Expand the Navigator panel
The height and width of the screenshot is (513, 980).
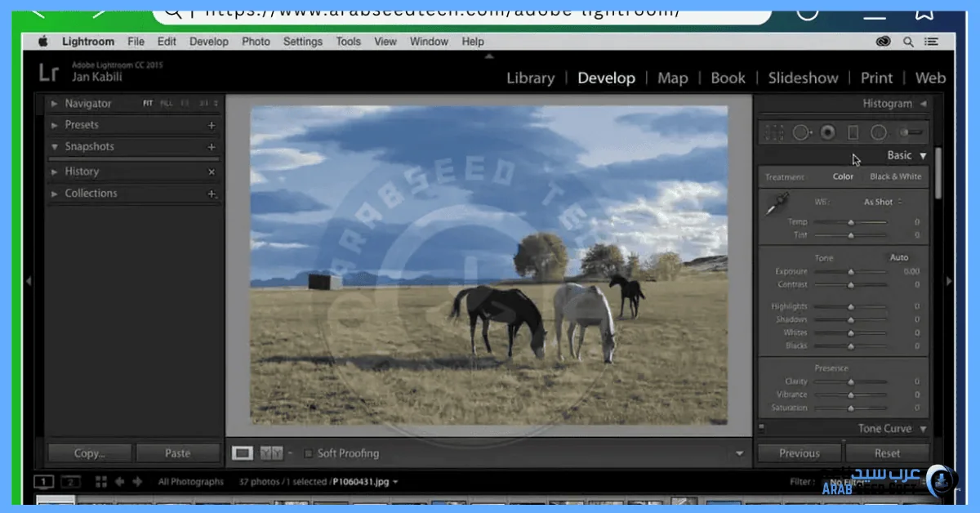pos(54,104)
